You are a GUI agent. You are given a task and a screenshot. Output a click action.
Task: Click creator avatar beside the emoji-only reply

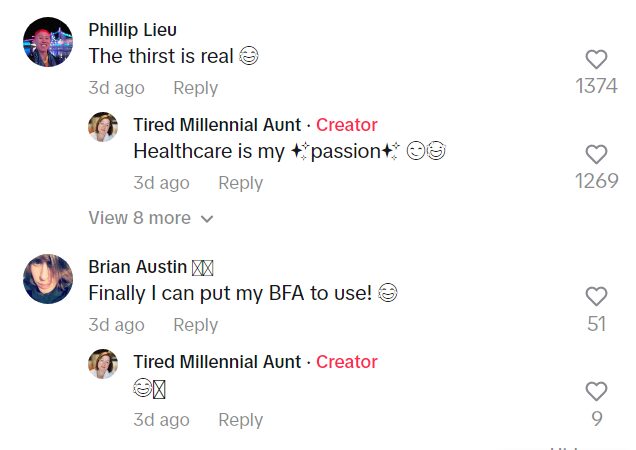point(103,364)
